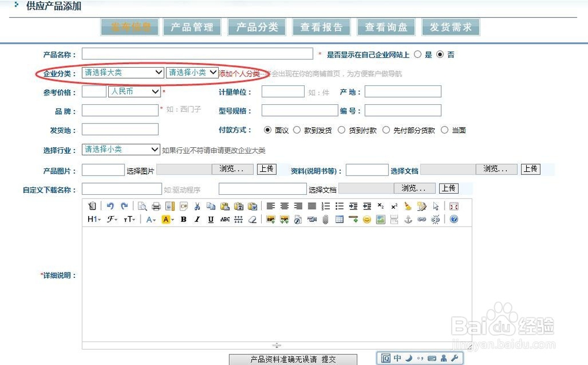Viewport: 588px width, 365px height.
Task: Click the Italic icon in the editor toolbar
Action: tap(197, 219)
